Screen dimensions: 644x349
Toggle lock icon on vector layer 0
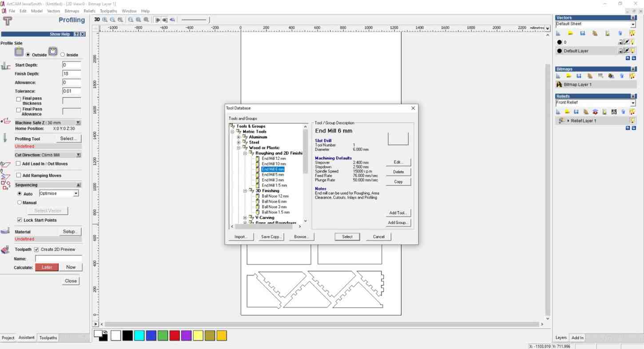tap(621, 42)
